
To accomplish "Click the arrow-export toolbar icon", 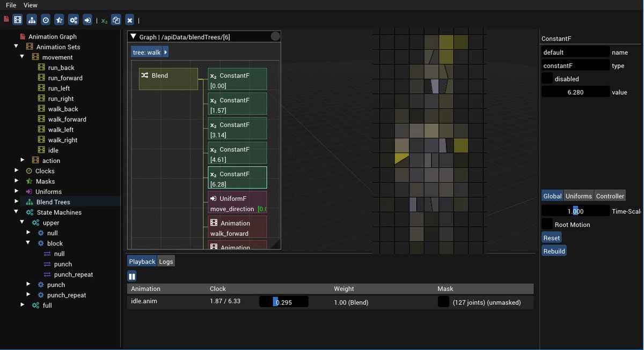I will (87, 20).
